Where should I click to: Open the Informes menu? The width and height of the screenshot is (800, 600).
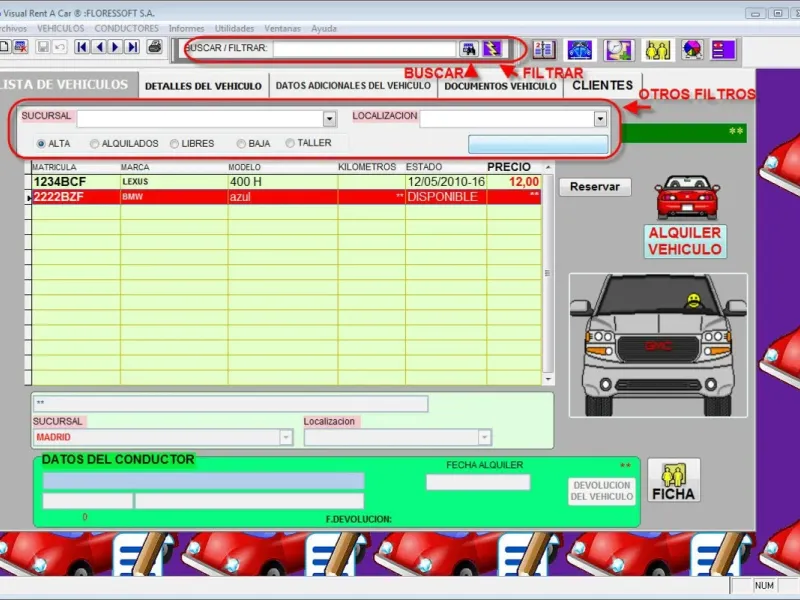click(186, 29)
